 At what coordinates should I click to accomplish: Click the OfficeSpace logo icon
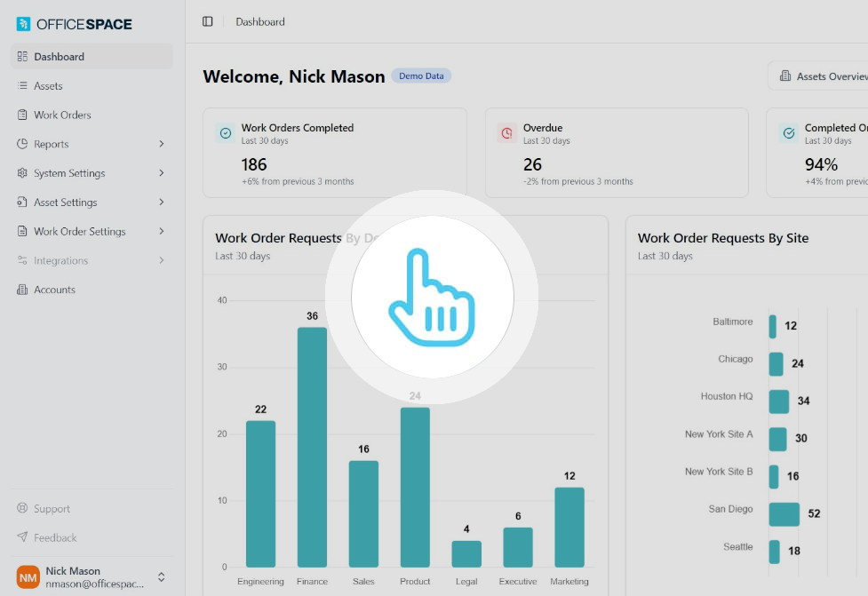(22, 24)
